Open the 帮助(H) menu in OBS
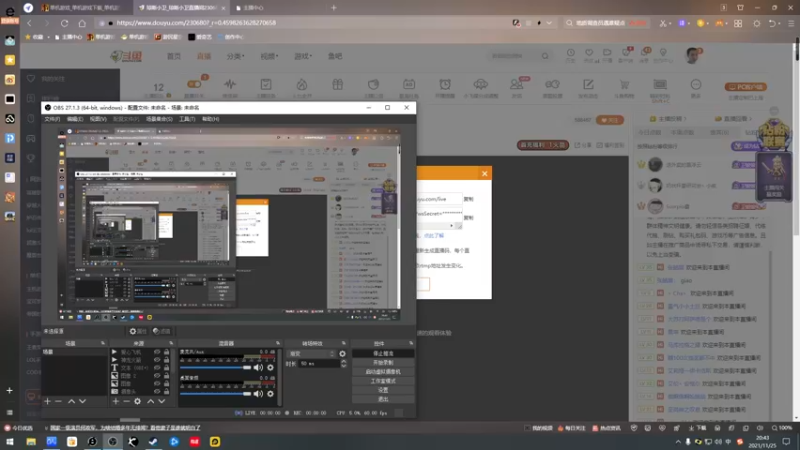The image size is (800, 450). (211, 119)
